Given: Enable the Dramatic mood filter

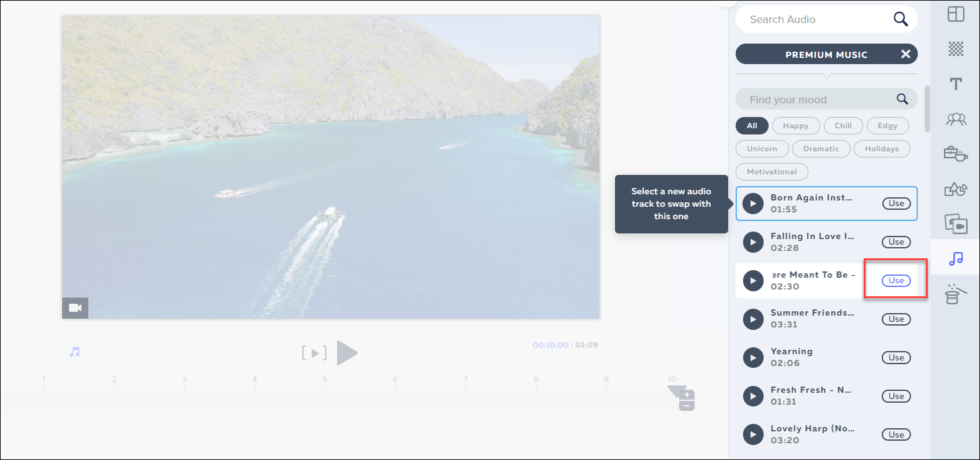Looking at the screenshot, I should (821, 149).
